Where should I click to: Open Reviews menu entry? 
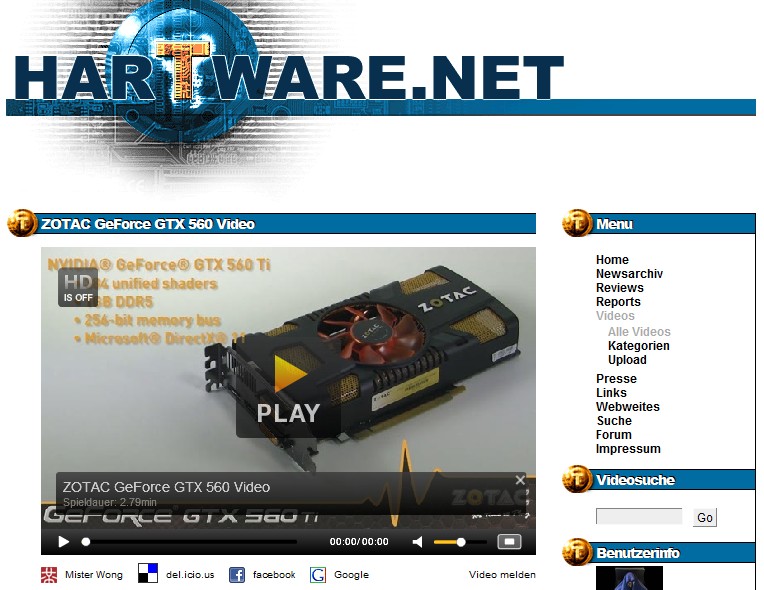(619, 288)
